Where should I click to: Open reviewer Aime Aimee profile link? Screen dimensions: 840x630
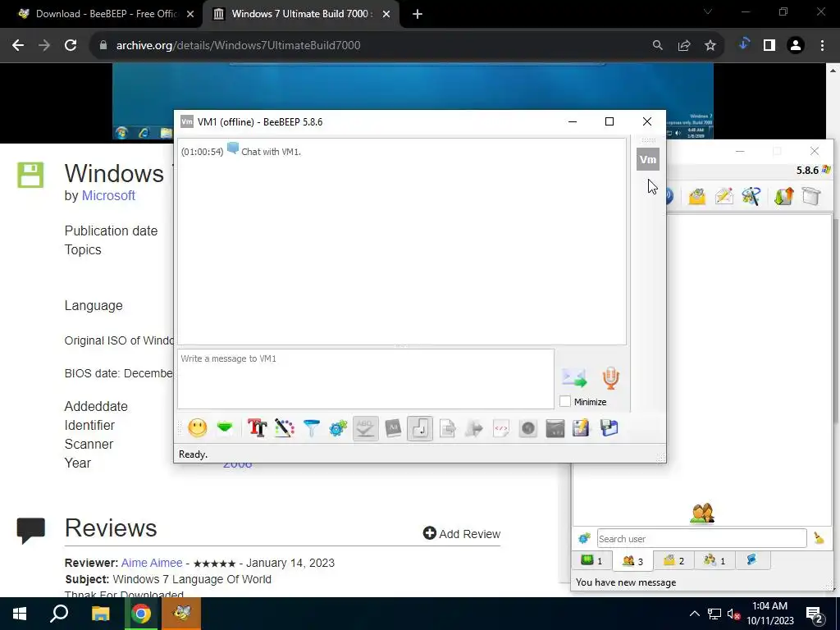(152, 563)
